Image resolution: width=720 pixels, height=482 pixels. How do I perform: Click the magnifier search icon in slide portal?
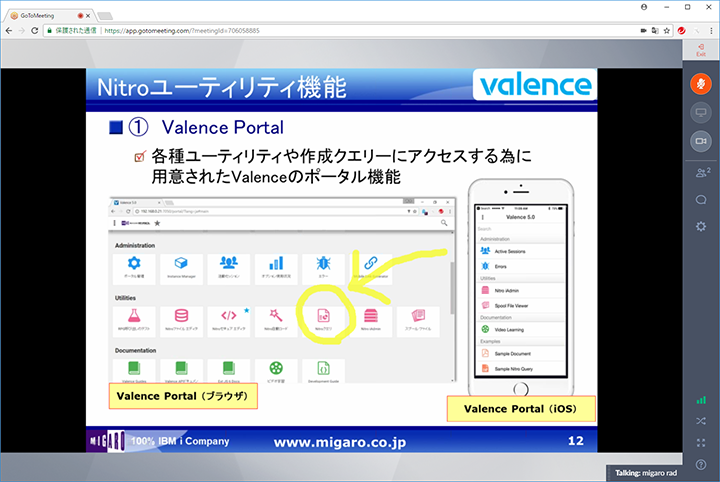444,223
